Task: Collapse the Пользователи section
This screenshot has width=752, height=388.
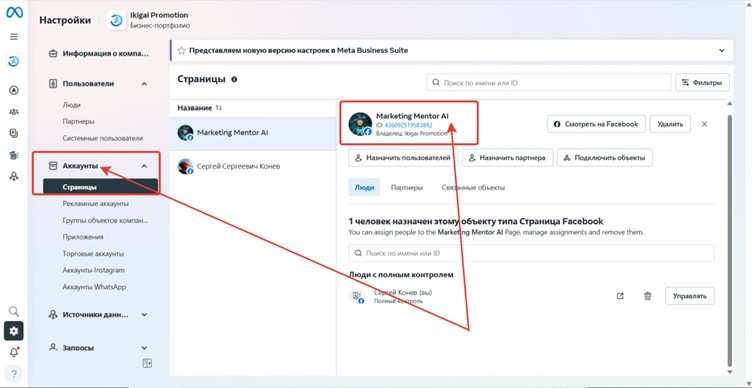Action: pyautogui.click(x=144, y=84)
